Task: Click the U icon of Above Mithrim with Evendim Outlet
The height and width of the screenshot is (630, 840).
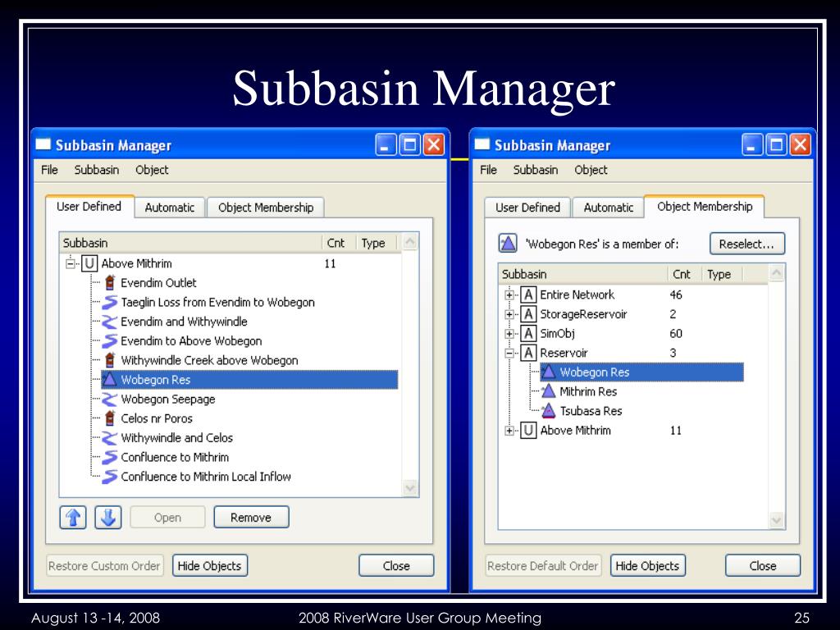Action: tap(89, 263)
